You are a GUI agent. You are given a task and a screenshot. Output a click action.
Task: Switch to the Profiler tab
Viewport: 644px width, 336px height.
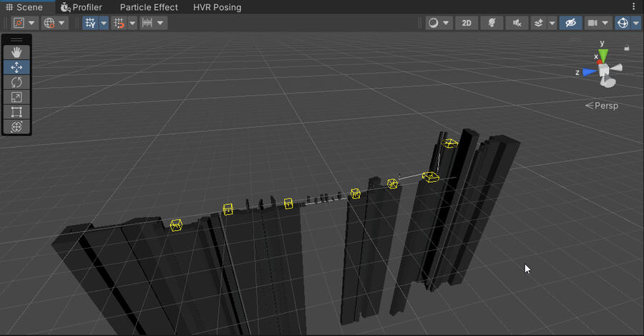pyautogui.click(x=81, y=7)
